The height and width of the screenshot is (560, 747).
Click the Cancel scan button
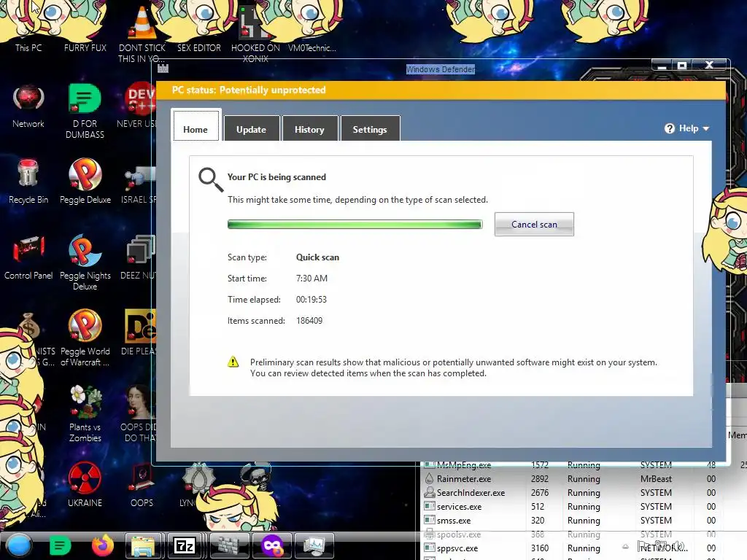[x=534, y=225]
